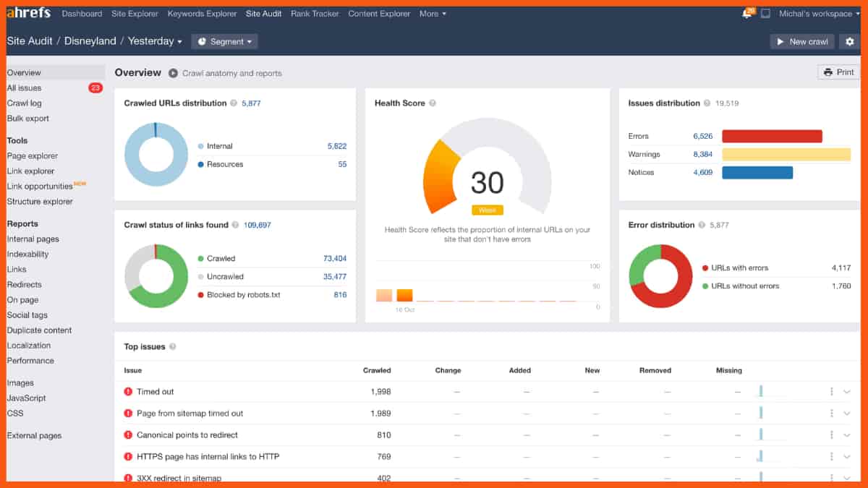The height and width of the screenshot is (488, 868).
Task: Play the Crawl anatomy and reports video icon
Action: (x=172, y=72)
